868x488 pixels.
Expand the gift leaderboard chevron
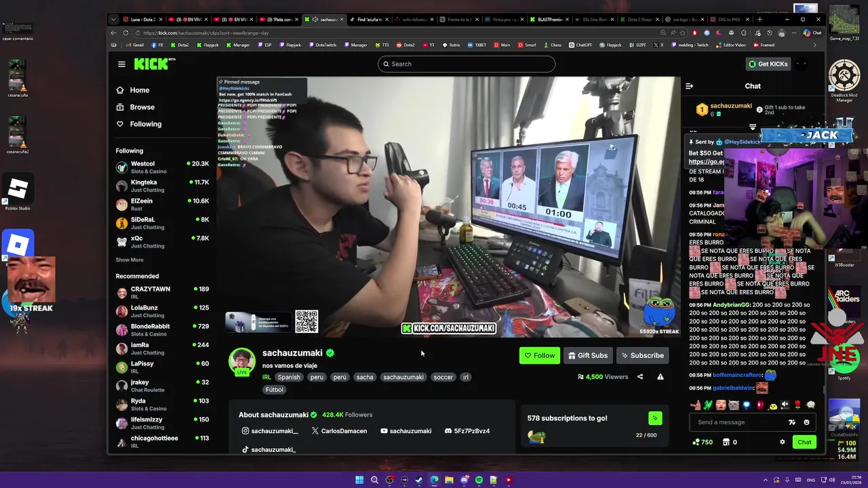753,127
